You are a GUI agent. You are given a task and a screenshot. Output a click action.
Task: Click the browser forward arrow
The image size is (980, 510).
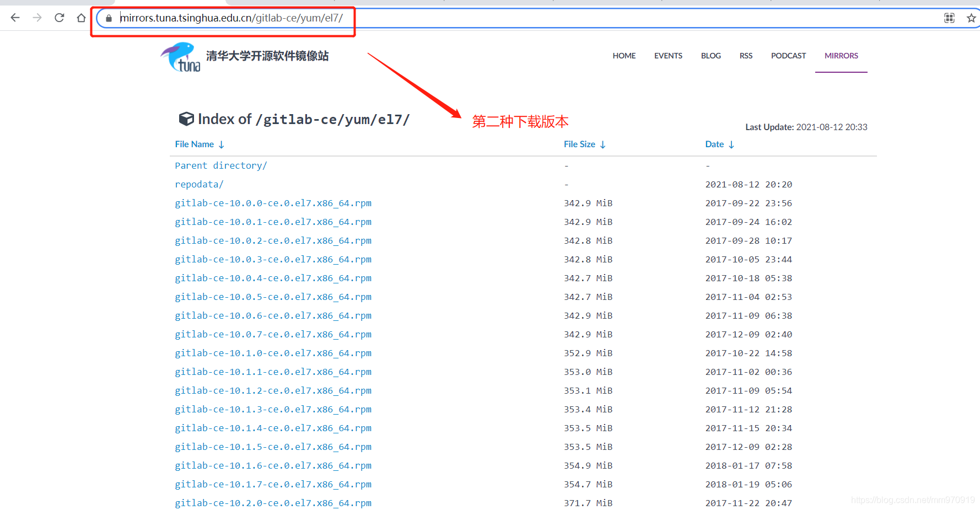tap(37, 18)
